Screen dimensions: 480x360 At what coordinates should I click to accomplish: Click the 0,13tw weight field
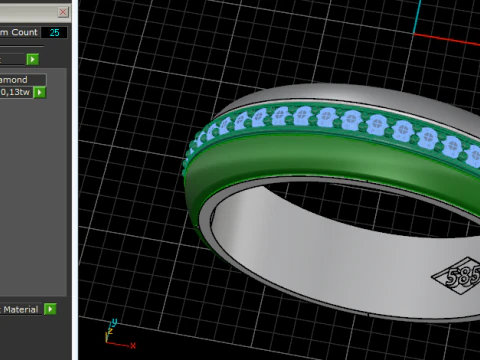tap(16, 92)
